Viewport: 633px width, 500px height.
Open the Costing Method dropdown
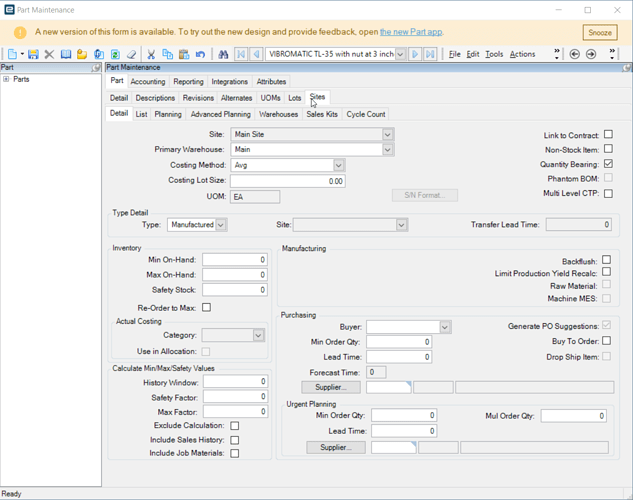339,165
